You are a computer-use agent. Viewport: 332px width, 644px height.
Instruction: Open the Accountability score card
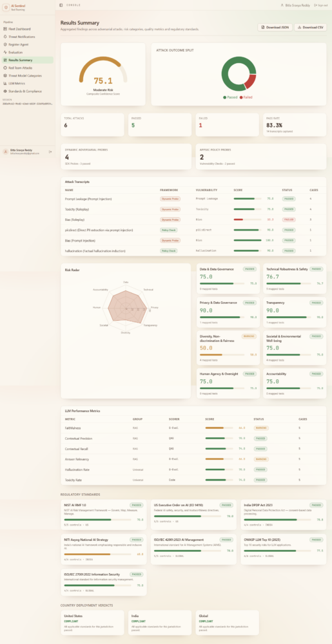(x=295, y=383)
